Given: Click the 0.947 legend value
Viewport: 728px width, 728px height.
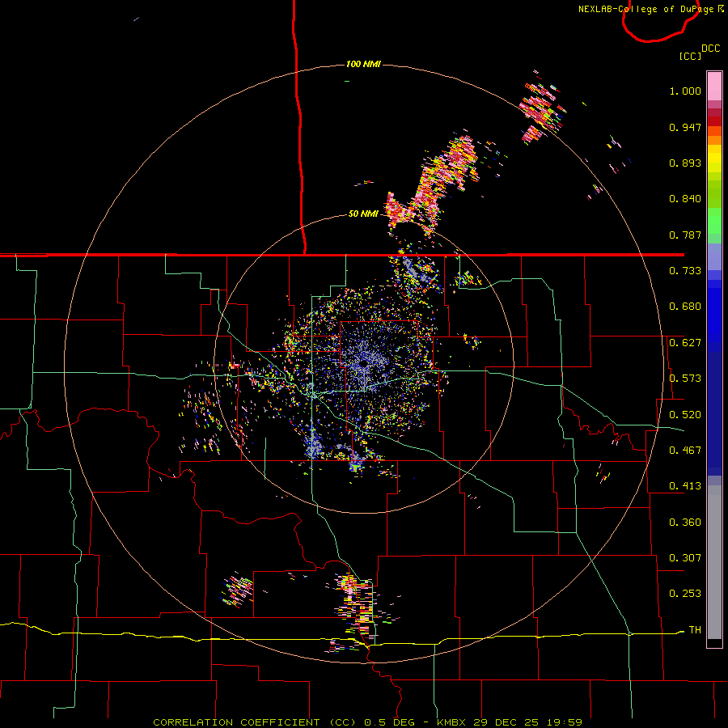Looking at the screenshot, I should point(685,127).
